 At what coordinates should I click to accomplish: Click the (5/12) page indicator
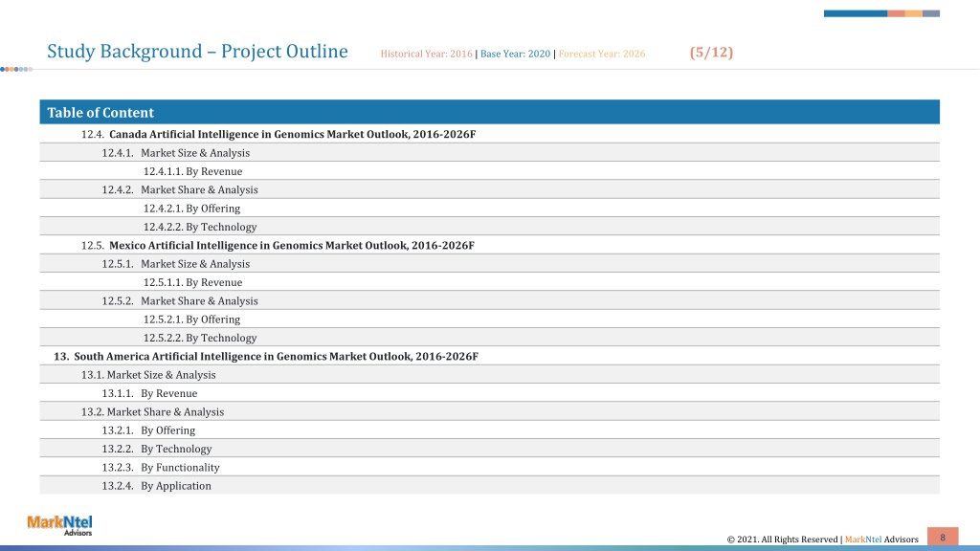[711, 52]
